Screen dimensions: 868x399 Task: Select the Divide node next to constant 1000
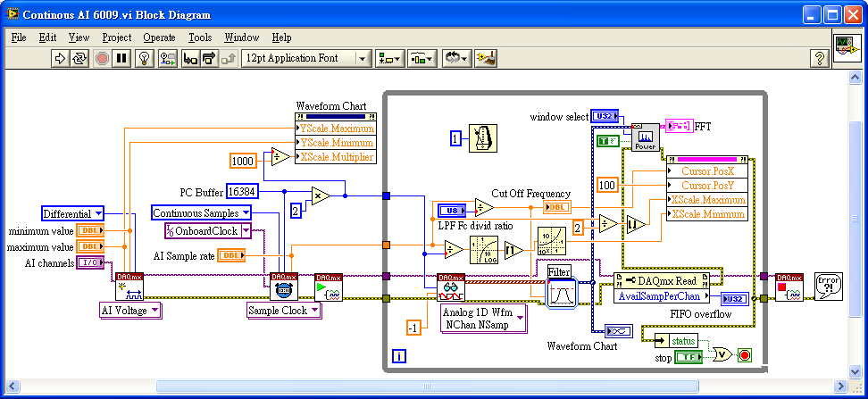click(x=281, y=156)
